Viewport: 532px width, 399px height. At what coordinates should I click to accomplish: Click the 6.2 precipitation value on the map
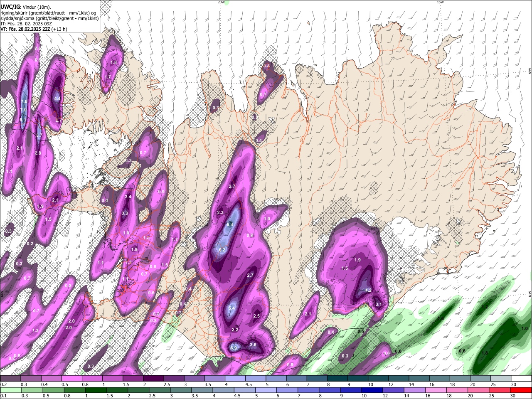click(x=222, y=250)
